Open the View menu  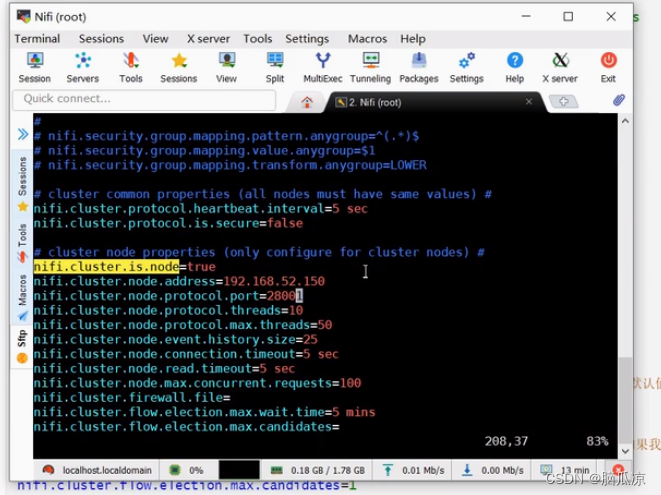(x=155, y=39)
